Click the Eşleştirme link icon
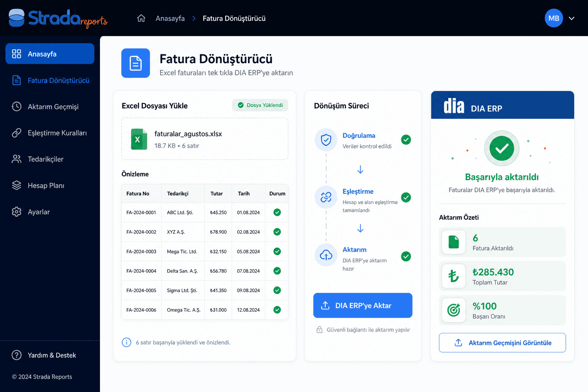Image resolution: width=588 pixels, height=392 pixels. (x=326, y=197)
